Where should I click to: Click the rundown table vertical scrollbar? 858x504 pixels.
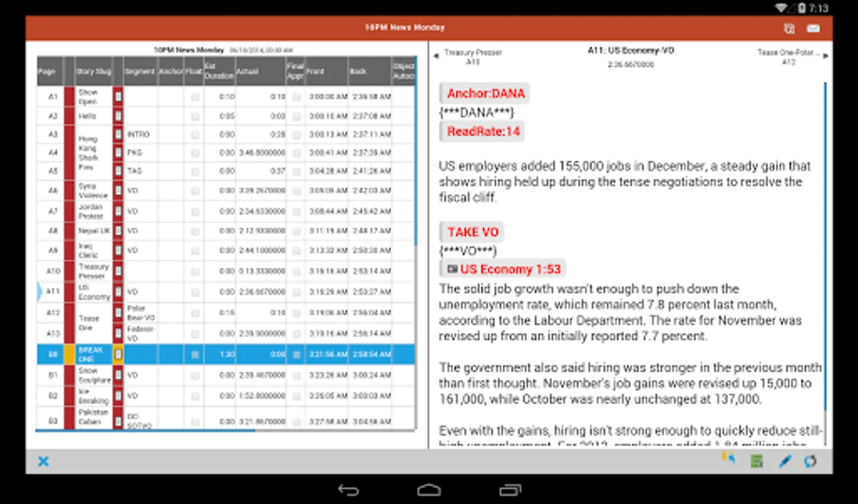click(415, 151)
